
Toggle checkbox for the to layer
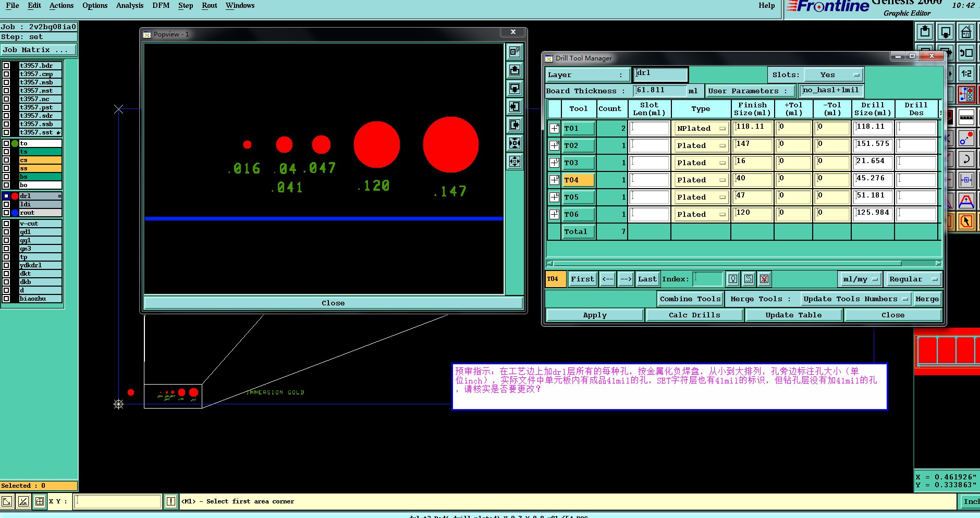point(6,143)
